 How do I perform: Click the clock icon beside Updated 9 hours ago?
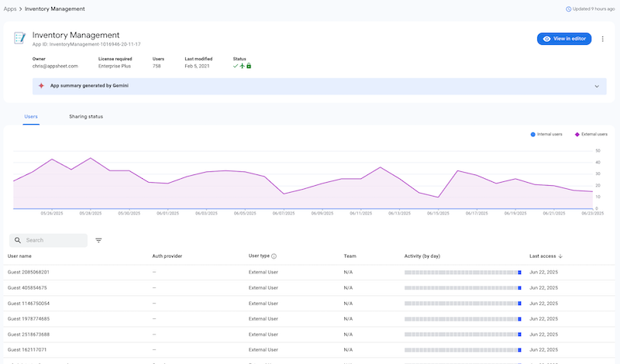coord(569,9)
